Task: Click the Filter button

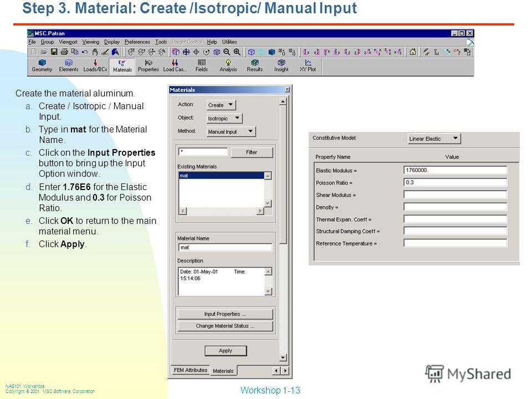Action: point(252,152)
